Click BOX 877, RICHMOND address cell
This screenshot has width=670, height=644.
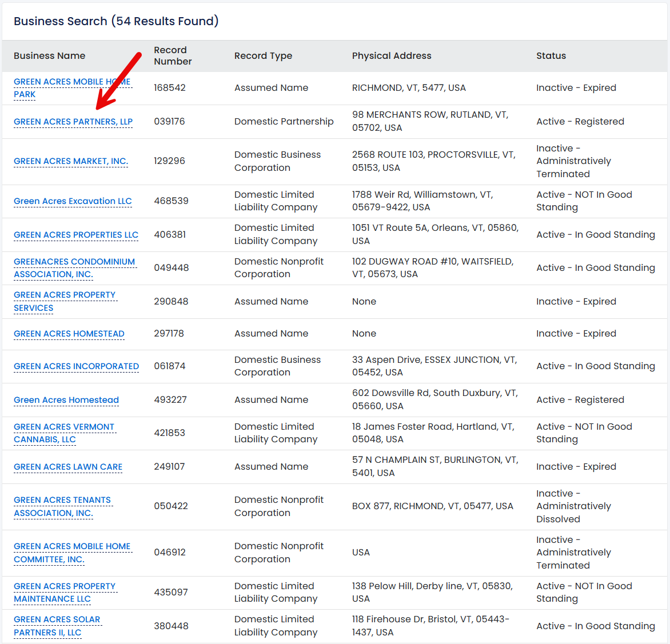[432, 506]
